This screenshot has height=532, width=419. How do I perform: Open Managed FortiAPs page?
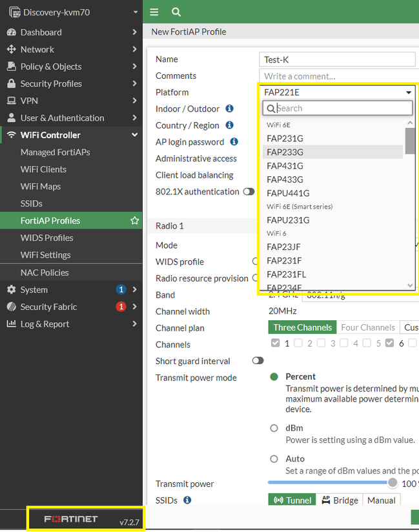tap(55, 152)
